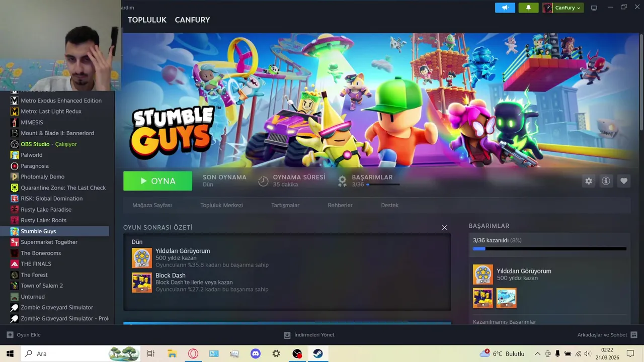The width and height of the screenshot is (644, 362).
Task: Show hidden system tray icons chevron
Action: (537, 353)
